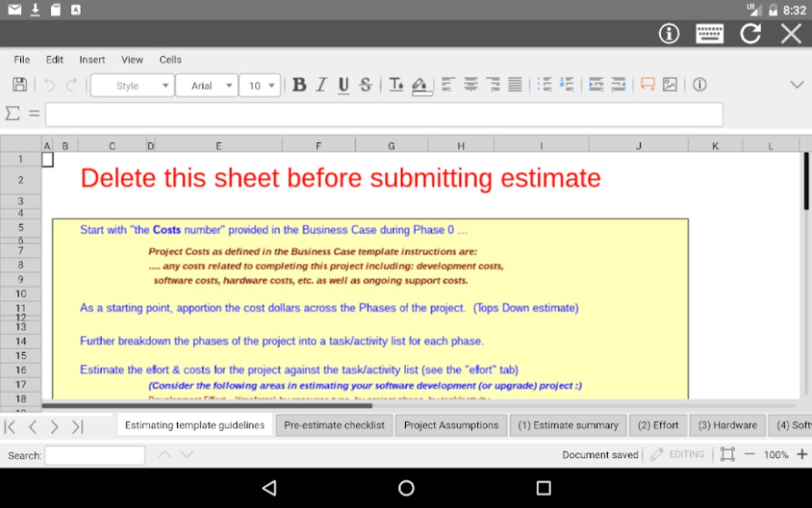The width and height of the screenshot is (812, 508).
Task: Click the Search input field
Action: (95, 455)
